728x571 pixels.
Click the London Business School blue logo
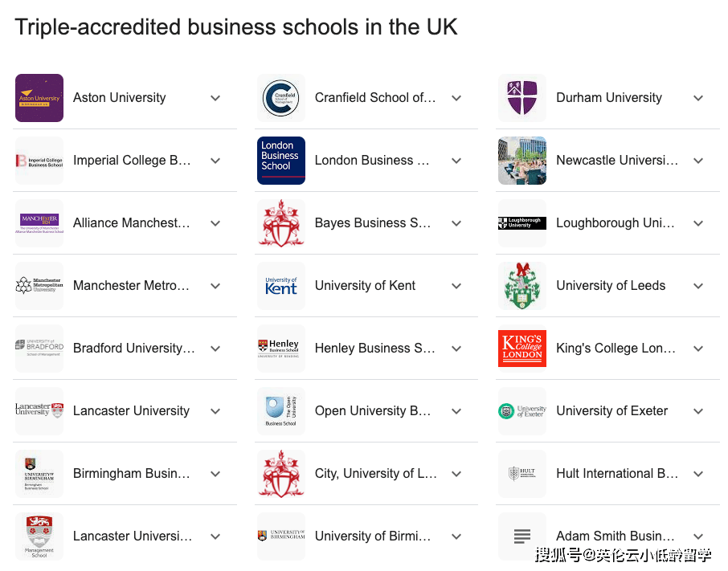coord(281,161)
